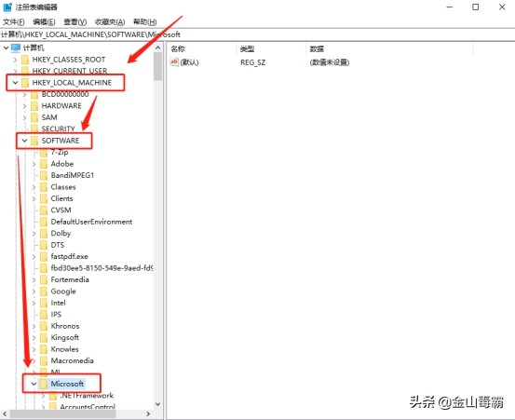Maximize the Registry Editor window

coord(475,7)
